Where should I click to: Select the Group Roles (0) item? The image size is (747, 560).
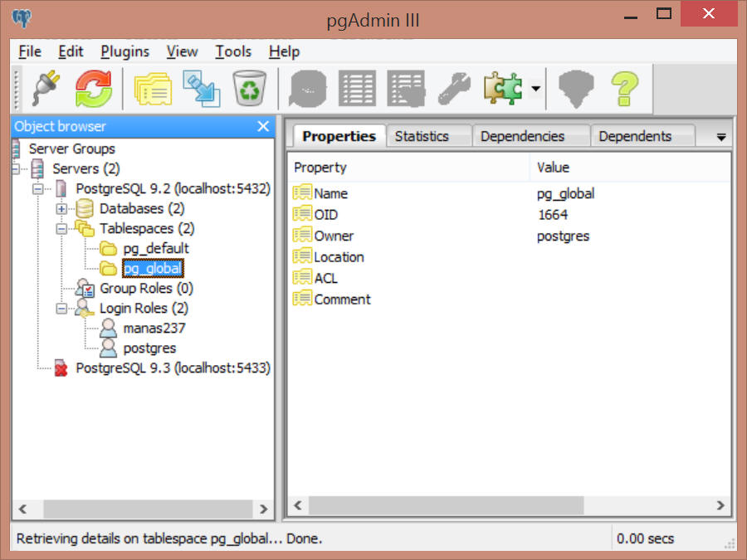pyautogui.click(x=146, y=289)
